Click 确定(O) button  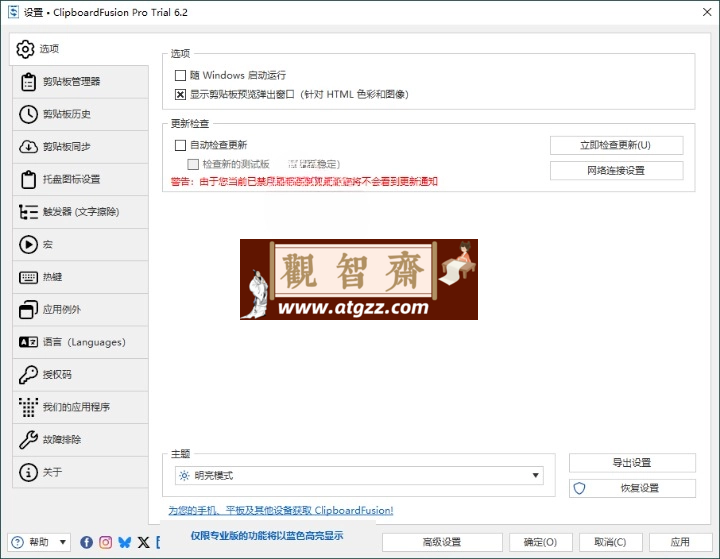(540, 542)
